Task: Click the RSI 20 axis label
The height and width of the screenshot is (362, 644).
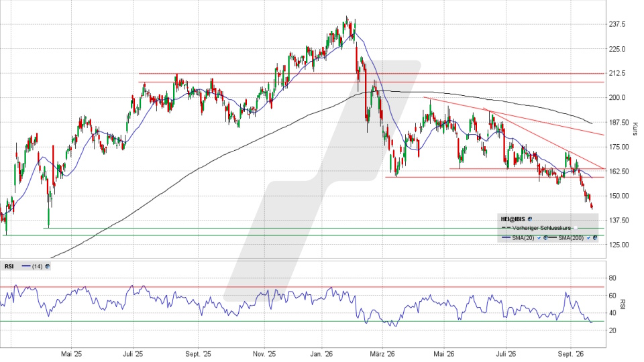Action: pos(612,330)
